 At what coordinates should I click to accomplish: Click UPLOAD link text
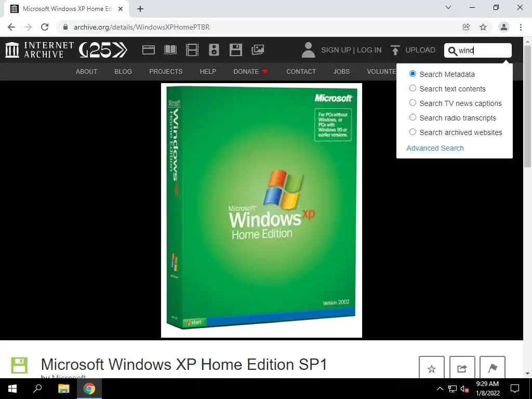coord(420,50)
